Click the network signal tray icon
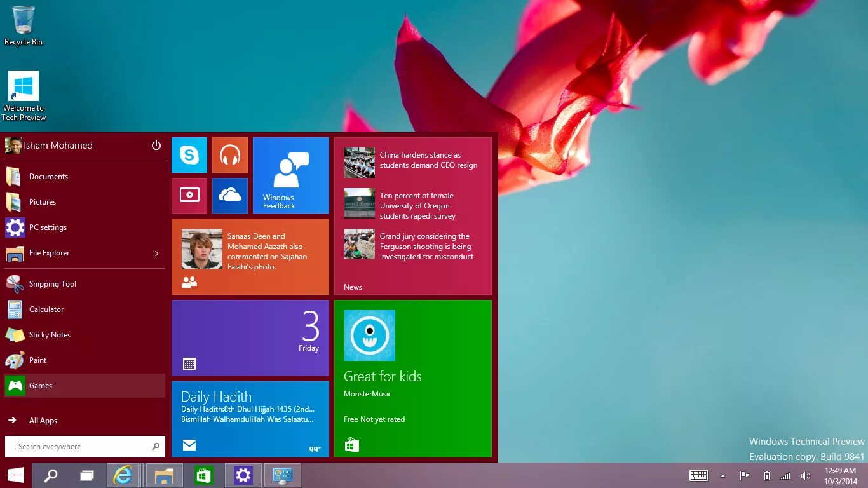Image resolution: width=868 pixels, height=488 pixels. point(785,476)
